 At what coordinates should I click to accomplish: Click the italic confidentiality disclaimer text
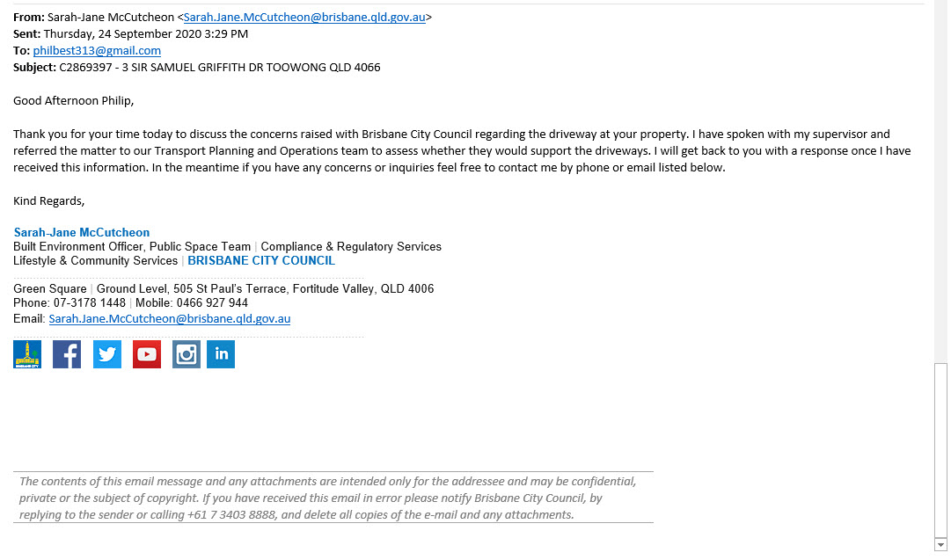(327, 498)
